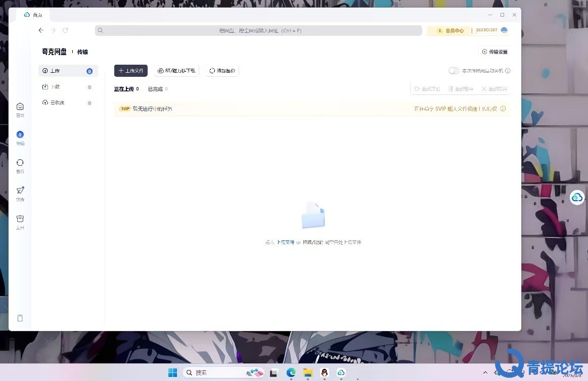Focus the search box in top bar

[258, 31]
